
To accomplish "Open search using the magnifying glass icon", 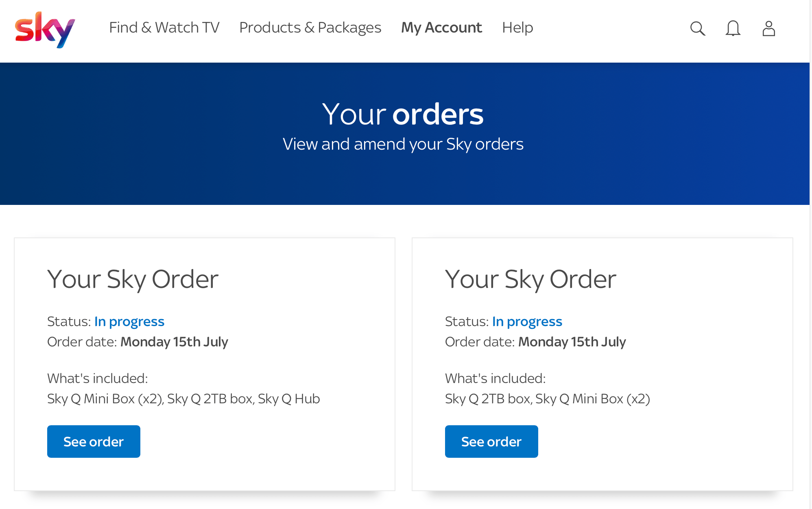I will 698,28.
